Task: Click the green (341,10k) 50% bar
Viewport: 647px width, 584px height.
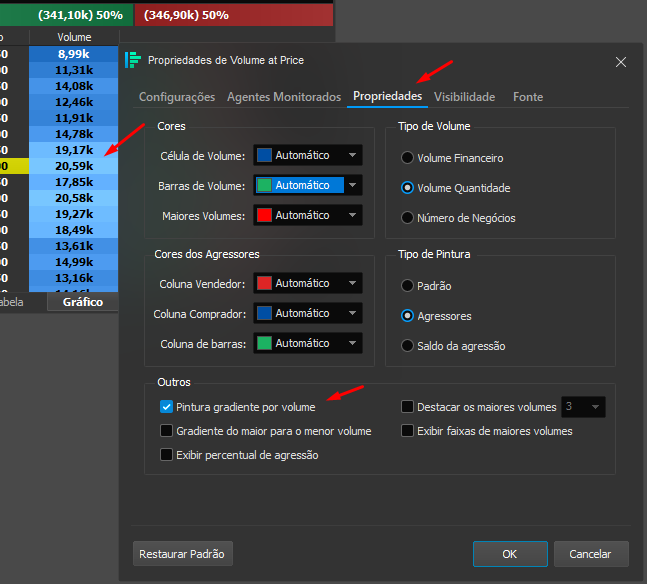Action: click(x=66, y=15)
